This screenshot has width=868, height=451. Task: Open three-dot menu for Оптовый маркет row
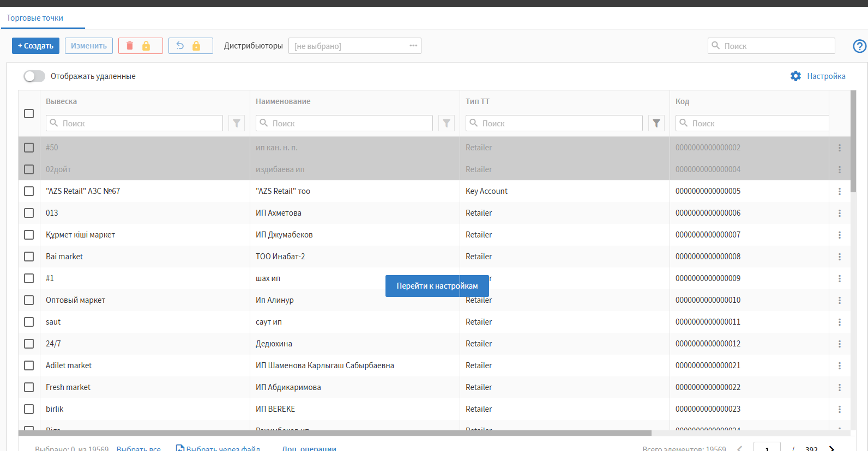(x=840, y=300)
